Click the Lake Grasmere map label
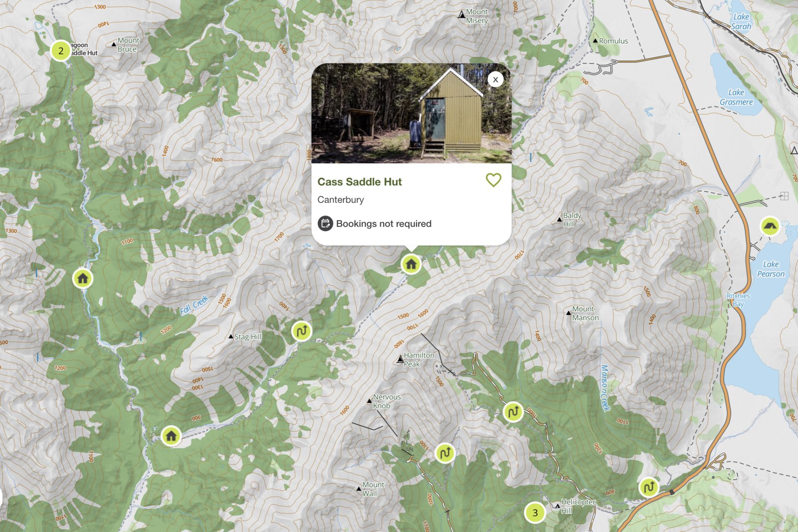The height and width of the screenshot is (532, 798). tap(736, 97)
